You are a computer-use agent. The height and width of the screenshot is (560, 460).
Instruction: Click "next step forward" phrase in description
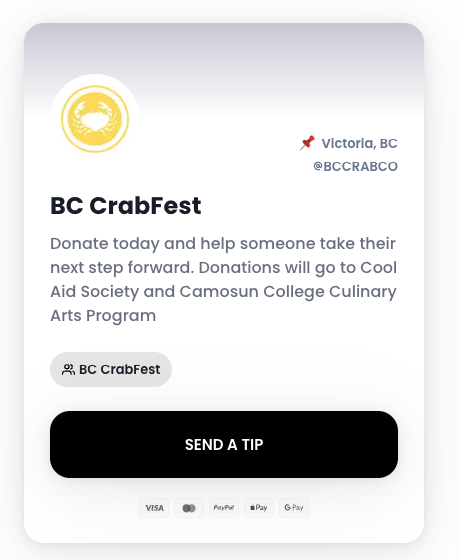tap(122, 268)
